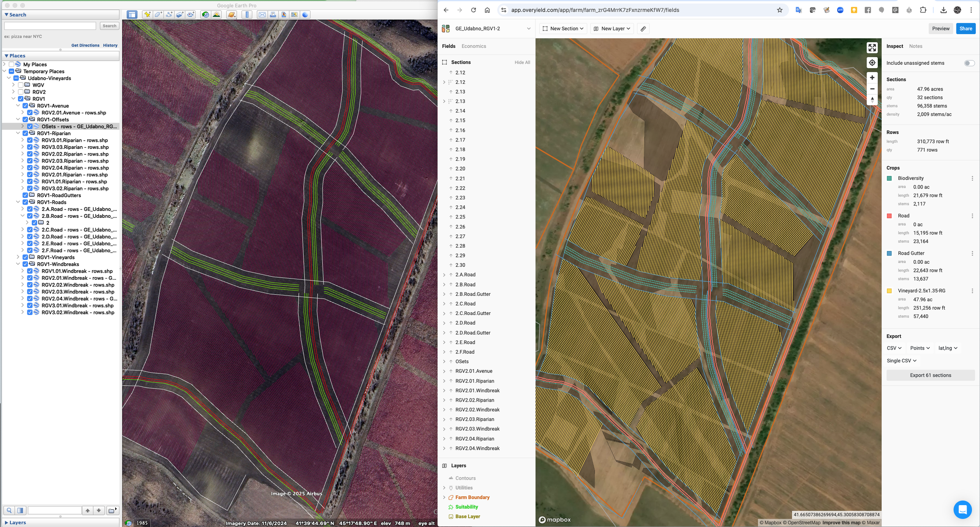980x527 pixels.
Task: Click the Preview button
Action: point(940,29)
